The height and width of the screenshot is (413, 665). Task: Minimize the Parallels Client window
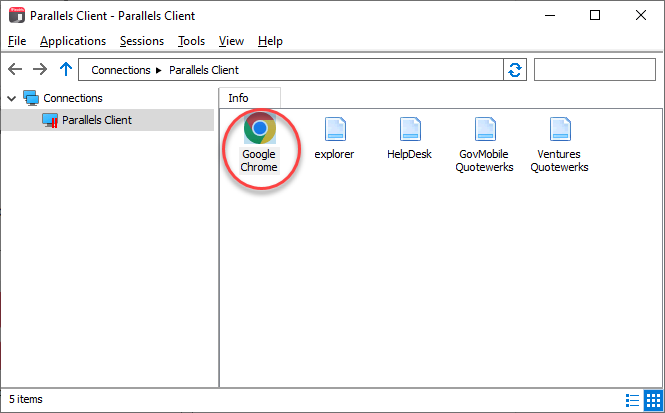pyautogui.click(x=550, y=15)
